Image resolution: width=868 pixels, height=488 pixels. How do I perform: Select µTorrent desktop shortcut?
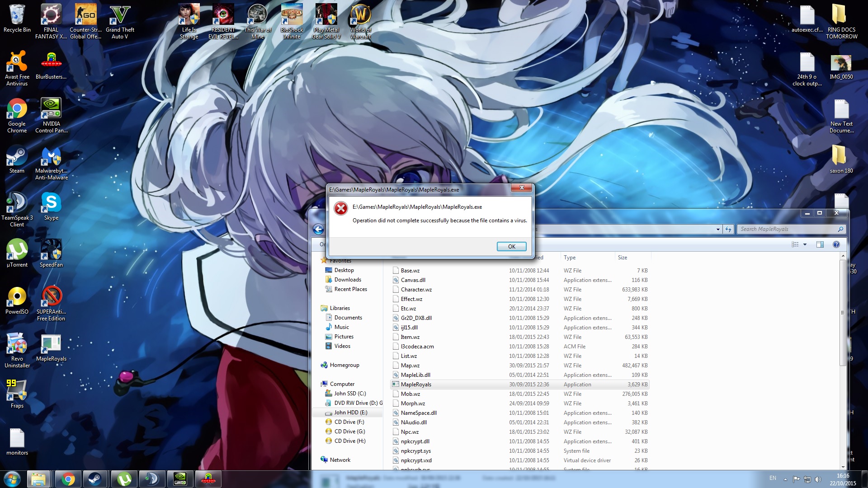(x=17, y=253)
